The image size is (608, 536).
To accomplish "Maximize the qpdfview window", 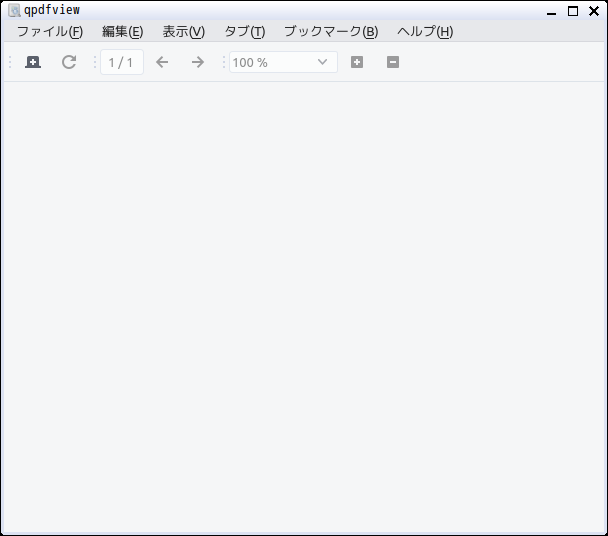I will pyautogui.click(x=573, y=11).
